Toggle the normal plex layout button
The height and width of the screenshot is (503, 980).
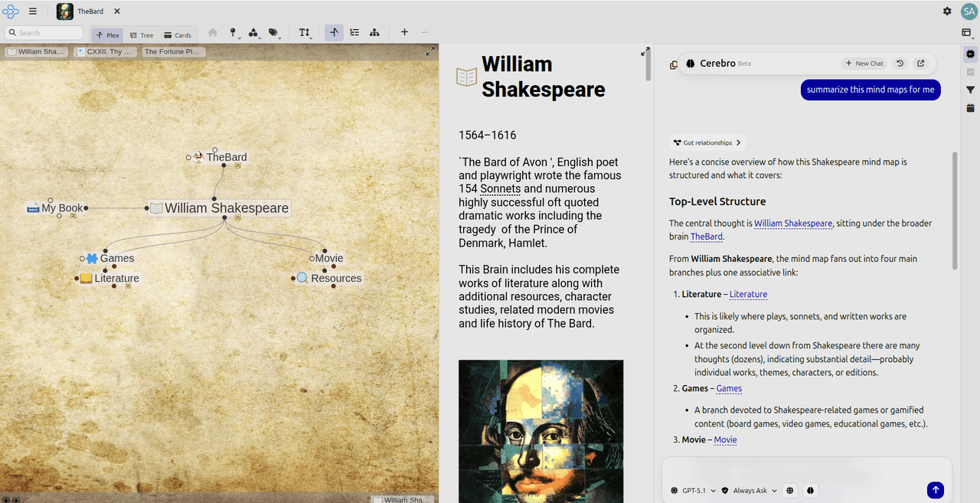[334, 33]
